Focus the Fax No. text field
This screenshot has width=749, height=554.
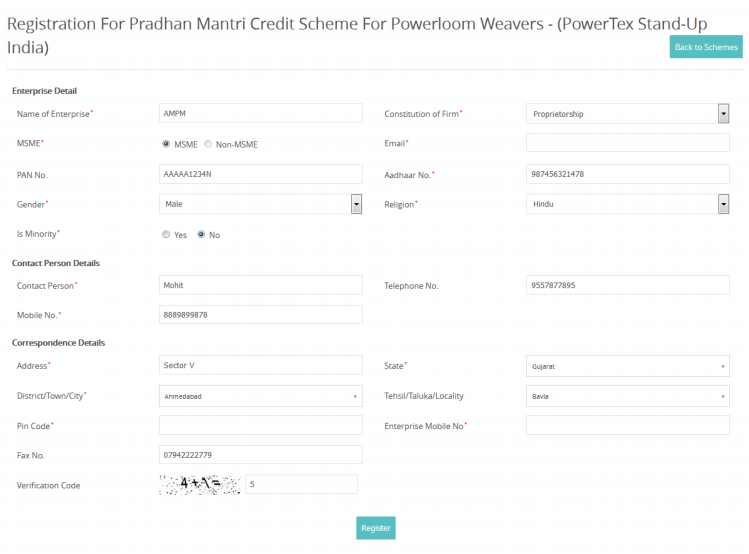coord(260,455)
